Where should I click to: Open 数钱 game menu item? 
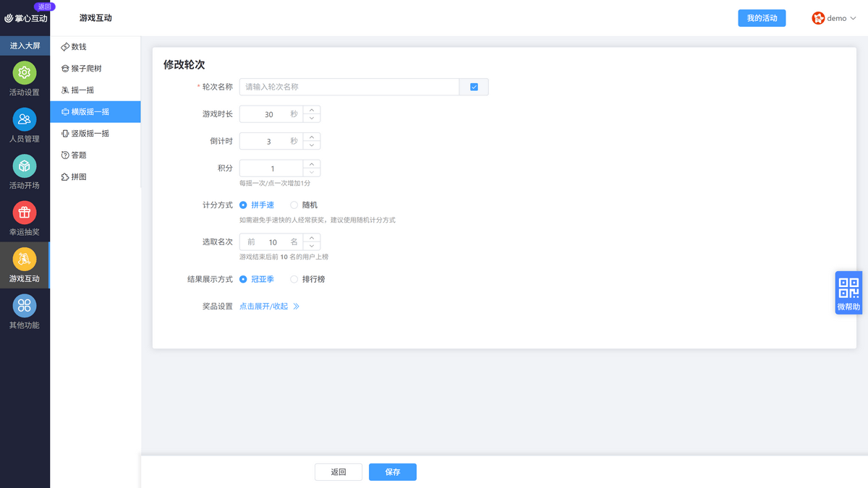tap(95, 47)
